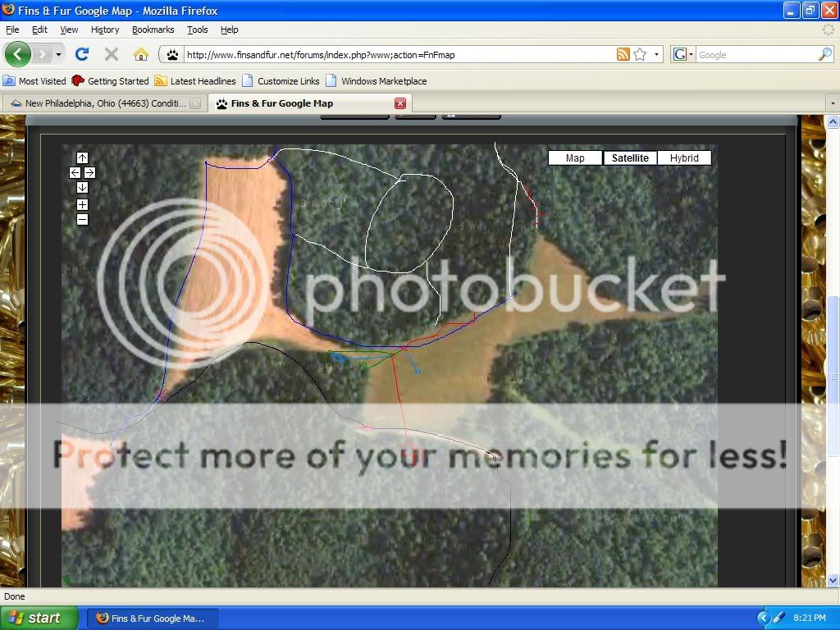
Task: Expand hidden system tray icons
Action: (763, 619)
